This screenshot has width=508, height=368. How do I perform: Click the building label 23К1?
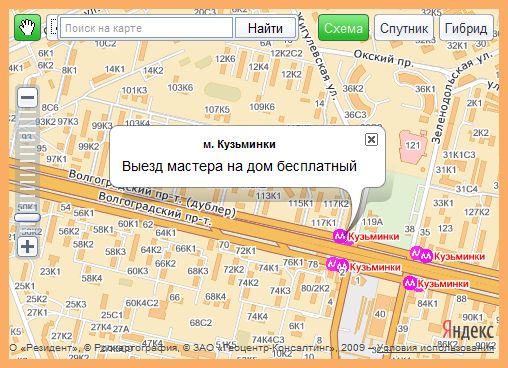pyautogui.click(x=50, y=271)
